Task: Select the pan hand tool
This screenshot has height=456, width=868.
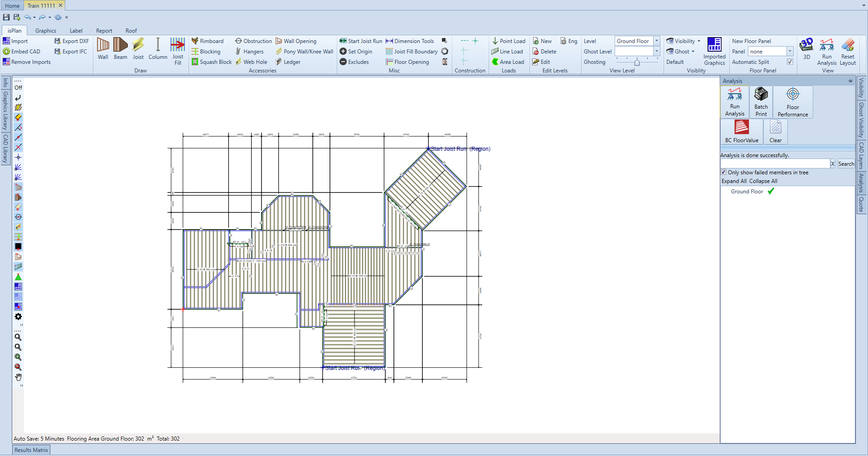Action: pyautogui.click(x=18, y=377)
